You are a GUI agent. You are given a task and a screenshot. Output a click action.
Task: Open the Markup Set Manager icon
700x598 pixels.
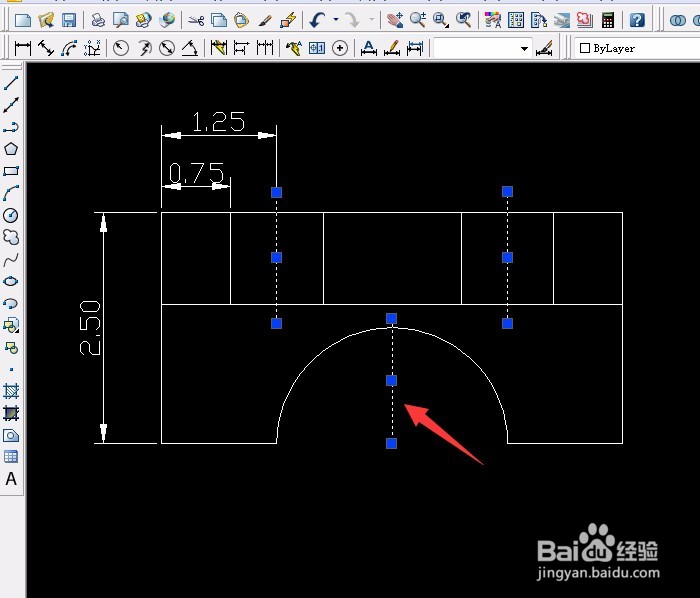(585, 20)
